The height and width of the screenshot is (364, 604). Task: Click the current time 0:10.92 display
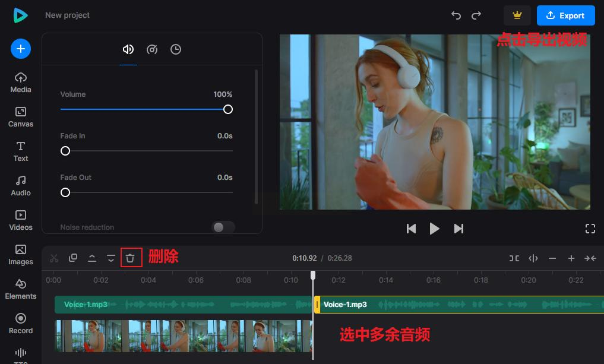coord(304,258)
